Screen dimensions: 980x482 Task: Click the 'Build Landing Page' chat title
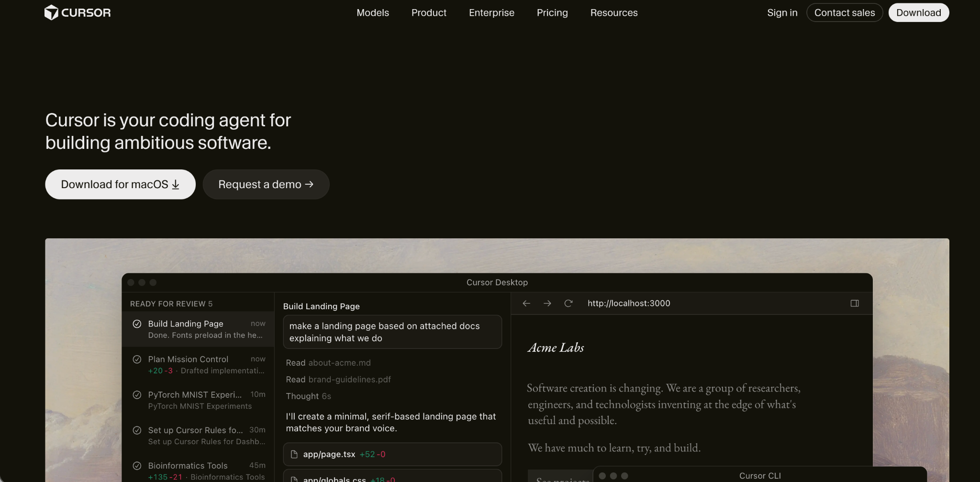322,306
